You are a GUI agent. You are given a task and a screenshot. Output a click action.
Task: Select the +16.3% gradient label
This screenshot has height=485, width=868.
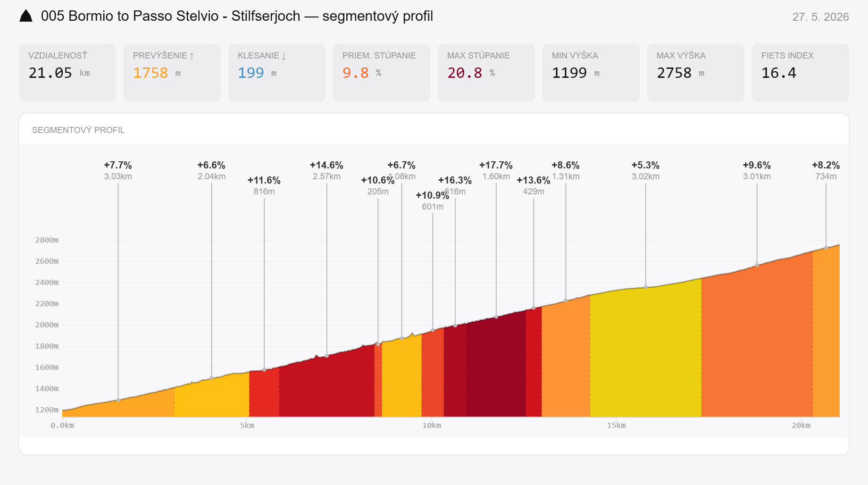coord(455,180)
